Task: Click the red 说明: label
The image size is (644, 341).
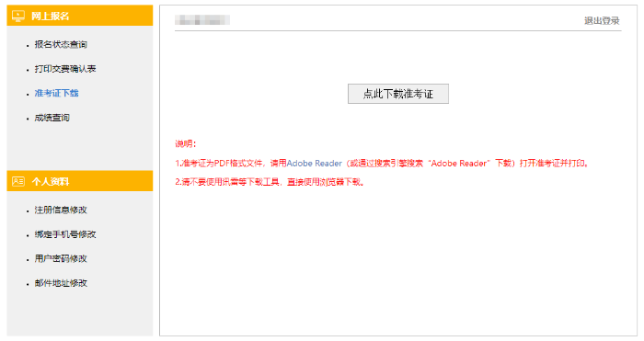Action: pos(186,143)
